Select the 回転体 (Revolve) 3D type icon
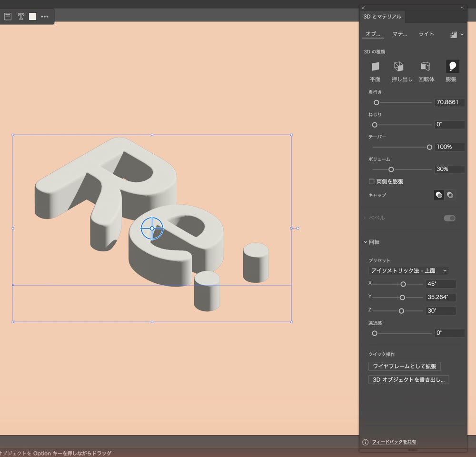The height and width of the screenshot is (457, 476). pyautogui.click(x=425, y=67)
